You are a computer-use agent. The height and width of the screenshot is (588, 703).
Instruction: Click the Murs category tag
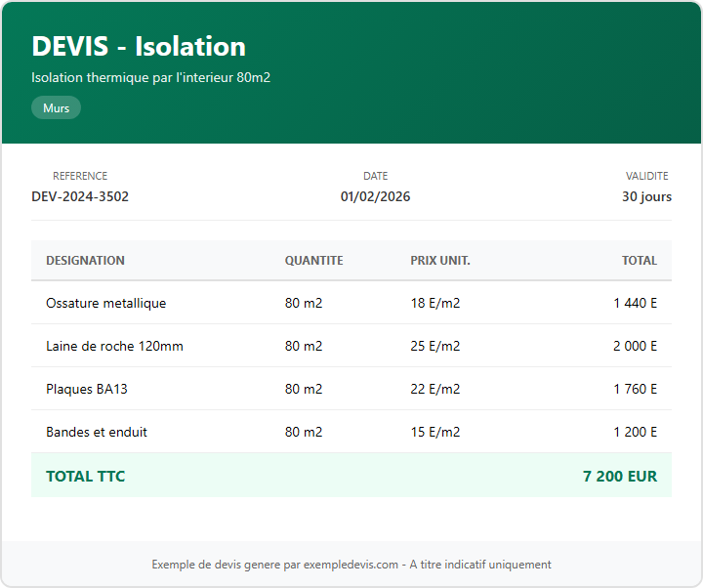pyautogui.click(x=56, y=108)
